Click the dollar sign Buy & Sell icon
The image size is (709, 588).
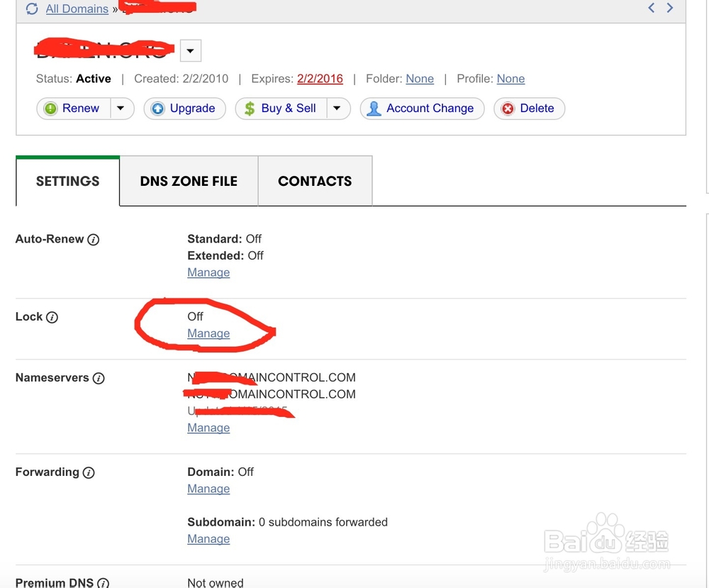click(x=249, y=109)
